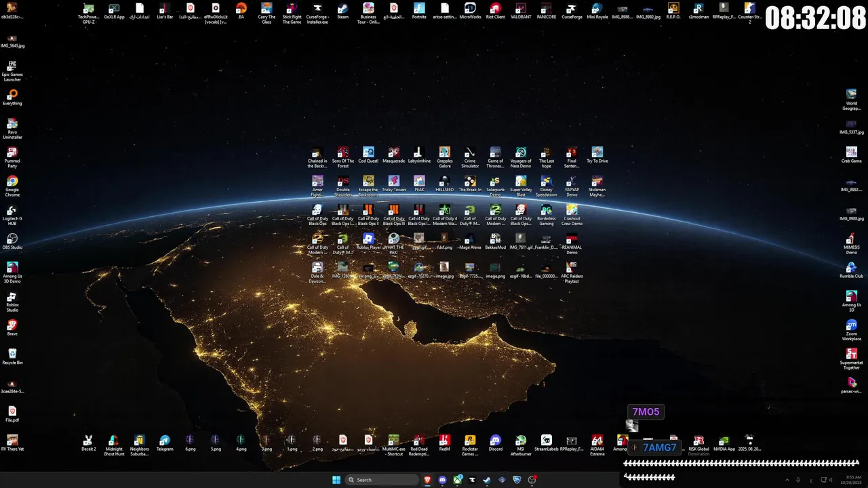Launch the Riot Client shortcut

(495, 12)
